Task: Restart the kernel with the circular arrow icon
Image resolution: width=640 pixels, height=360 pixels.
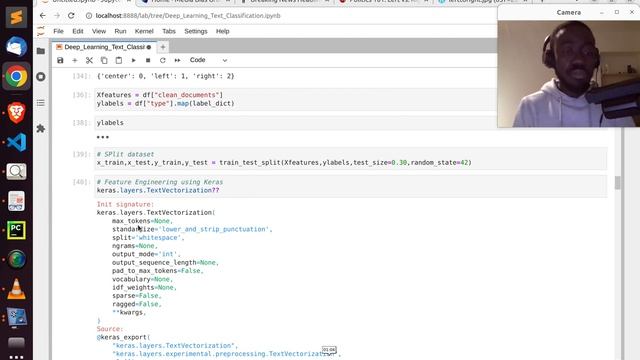Action: (x=162, y=60)
